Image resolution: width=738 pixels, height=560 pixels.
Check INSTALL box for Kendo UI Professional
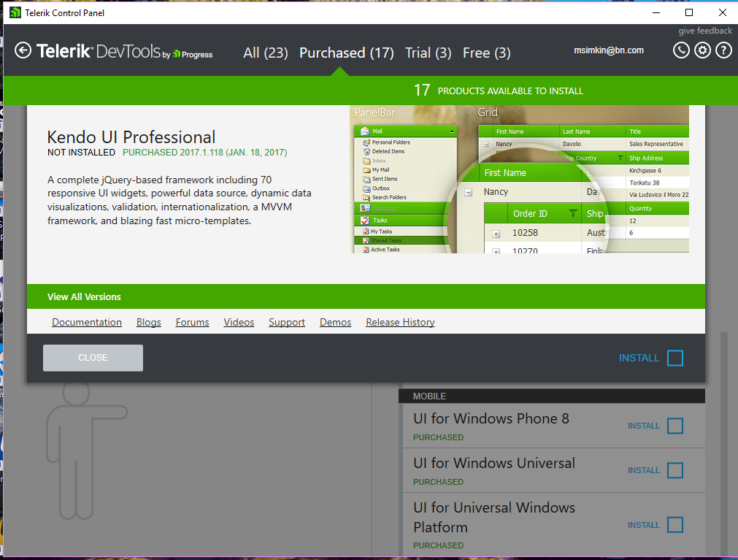point(675,358)
